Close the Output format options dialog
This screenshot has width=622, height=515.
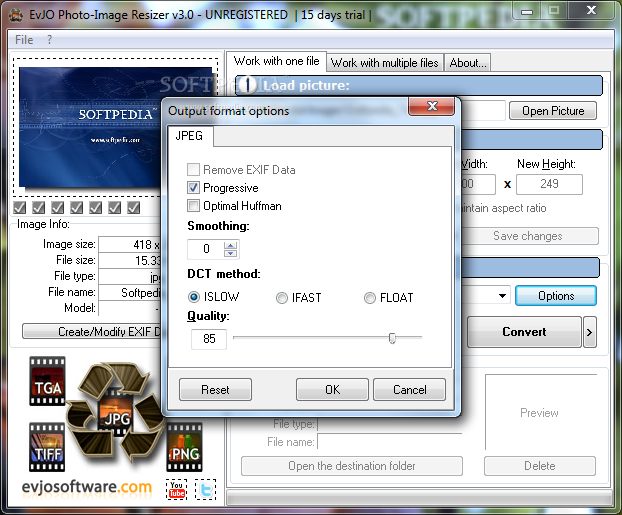pyautogui.click(x=432, y=106)
